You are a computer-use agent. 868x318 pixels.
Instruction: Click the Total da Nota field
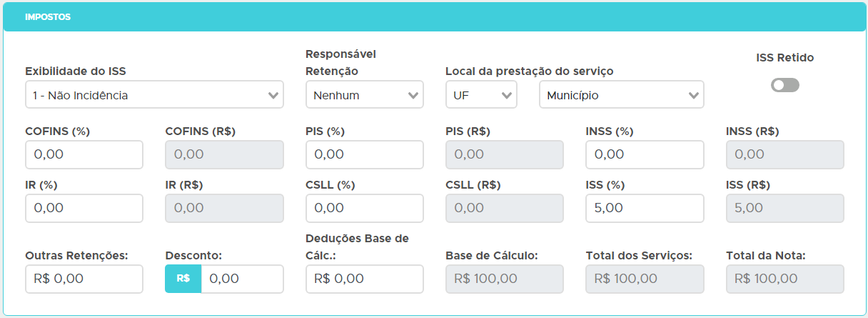(784, 279)
